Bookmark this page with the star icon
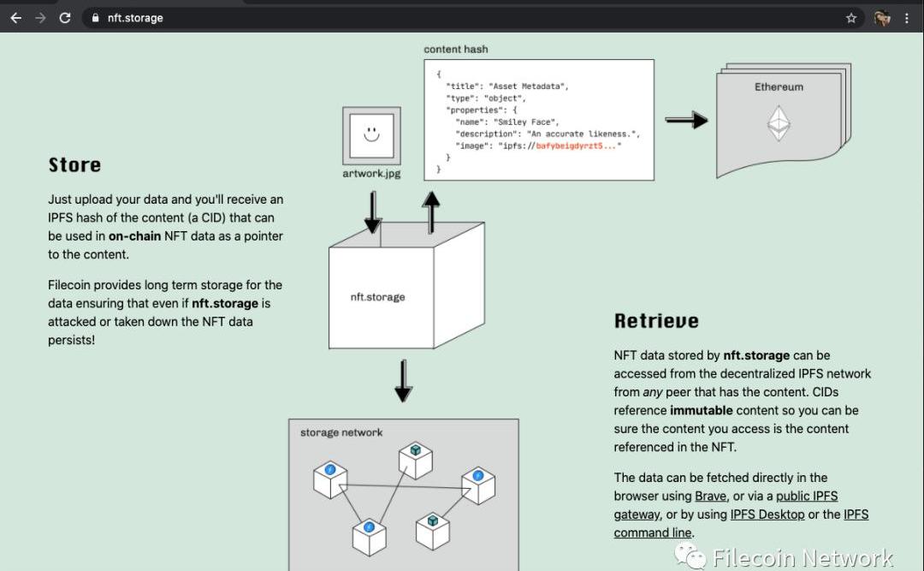 click(x=851, y=17)
